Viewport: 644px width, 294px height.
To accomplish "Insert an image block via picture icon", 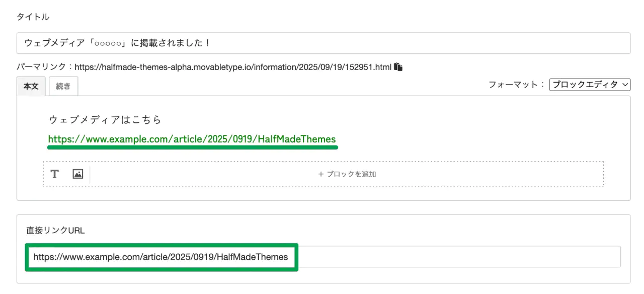I will coord(77,174).
